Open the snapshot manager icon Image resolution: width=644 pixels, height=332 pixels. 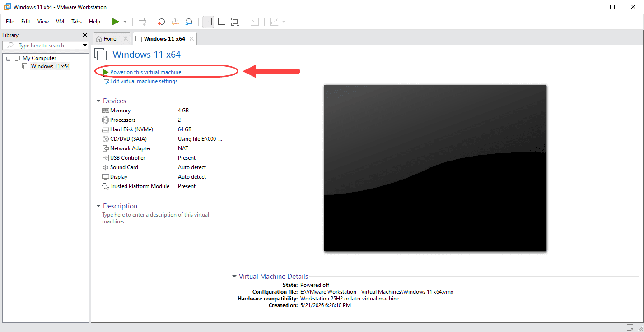pos(189,22)
